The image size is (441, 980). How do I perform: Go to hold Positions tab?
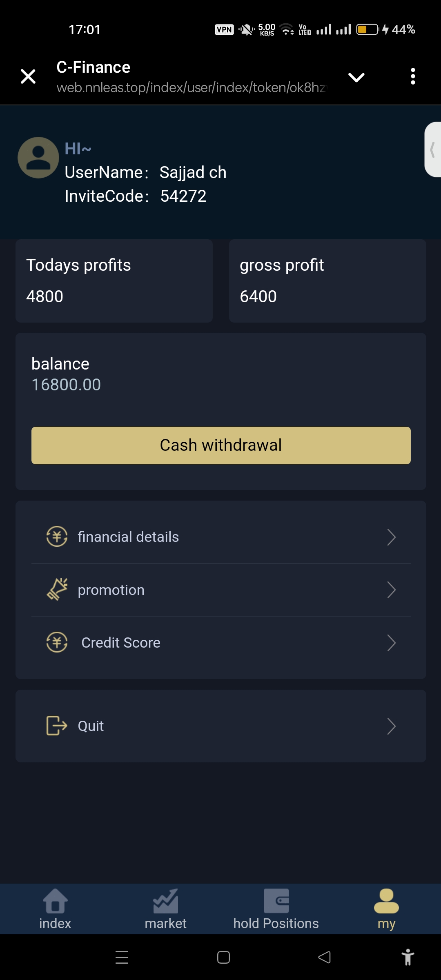click(x=276, y=909)
